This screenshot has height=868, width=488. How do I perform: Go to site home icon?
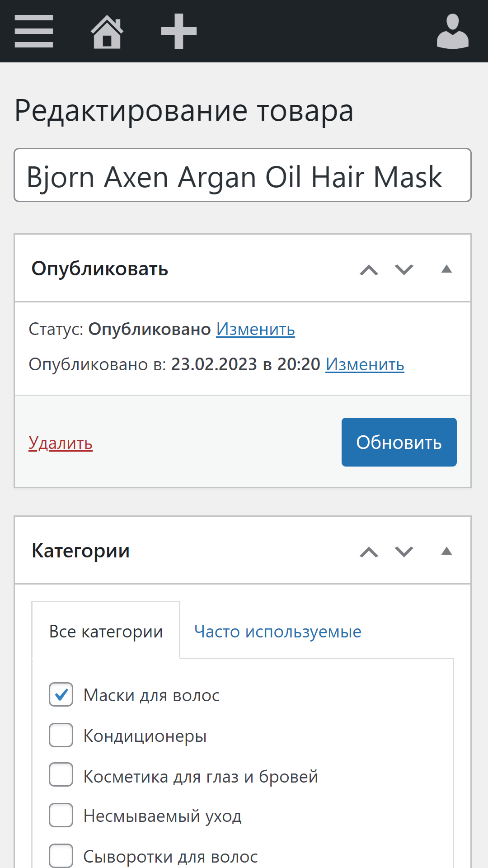tap(107, 31)
